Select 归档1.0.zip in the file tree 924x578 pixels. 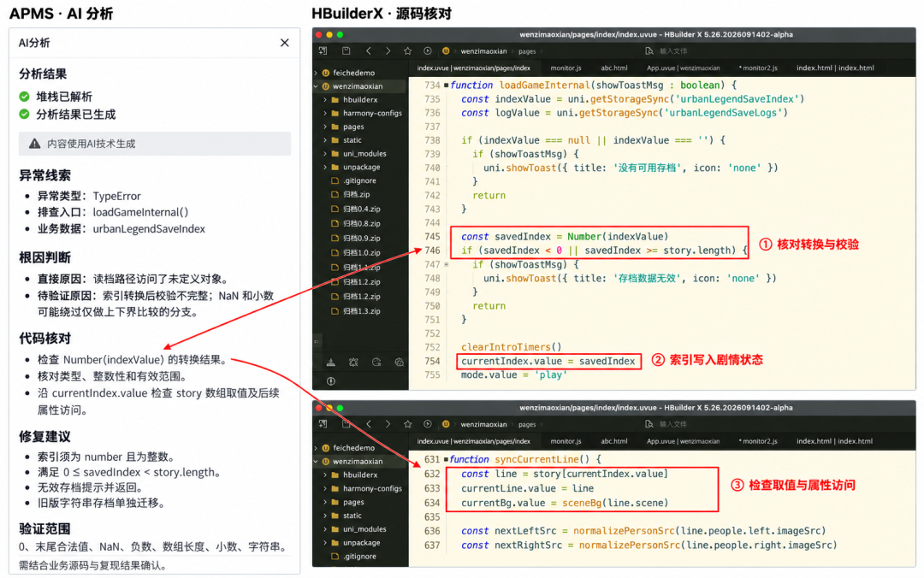click(x=361, y=253)
